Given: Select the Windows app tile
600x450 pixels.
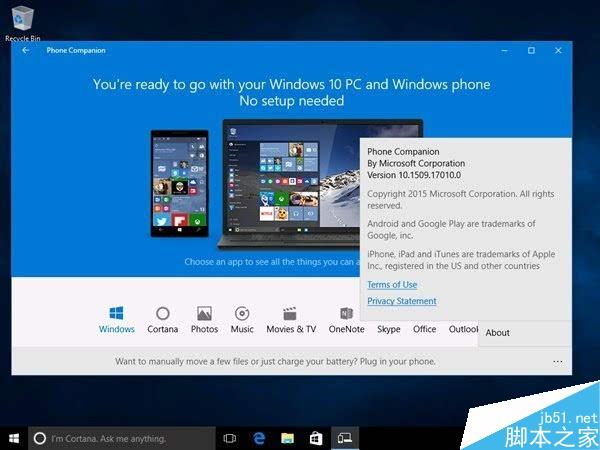Looking at the screenshot, I should (x=116, y=320).
